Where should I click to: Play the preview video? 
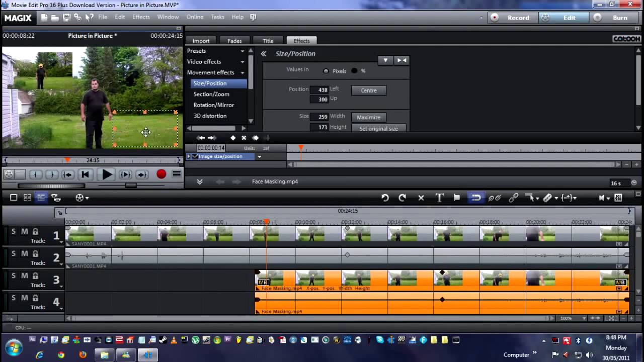click(107, 174)
